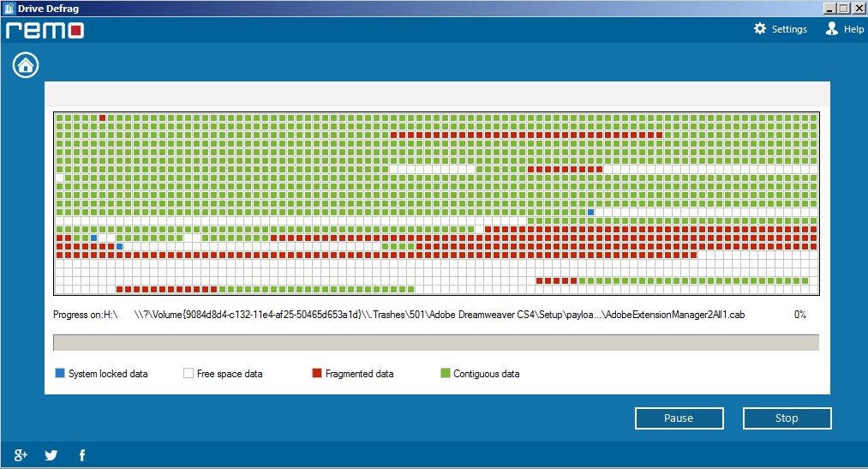
Task: Click the Home icon
Action: click(x=26, y=65)
